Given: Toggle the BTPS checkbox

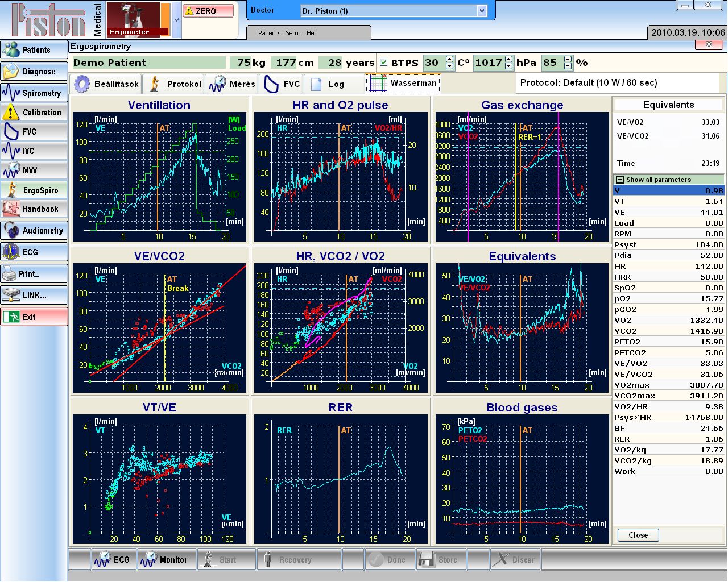Looking at the screenshot, I should [384, 63].
